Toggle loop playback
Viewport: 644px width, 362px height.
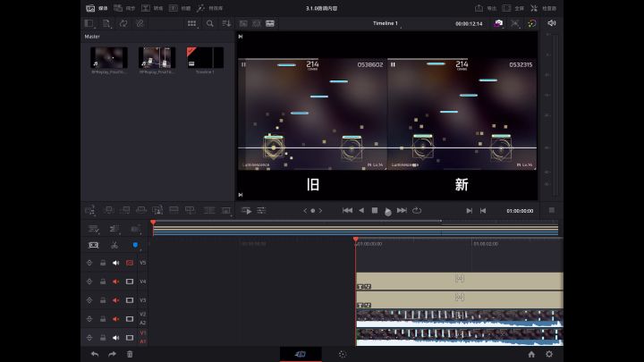click(417, 211)
